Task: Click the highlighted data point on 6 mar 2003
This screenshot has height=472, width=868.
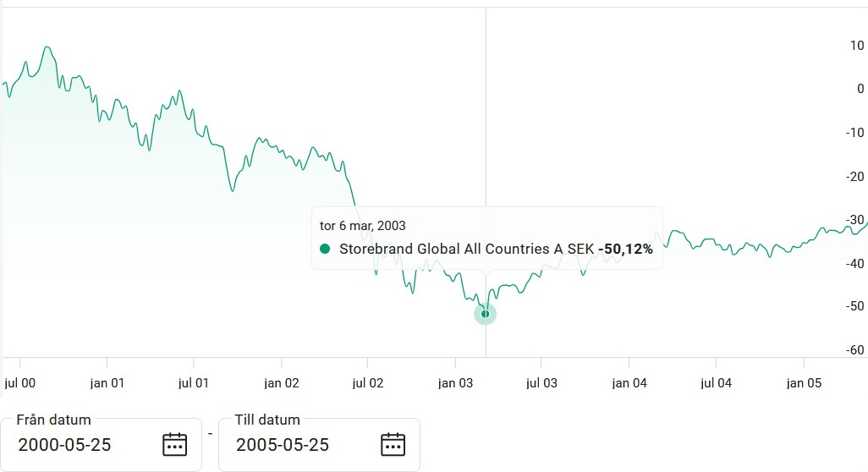Action: [x=485, y=314]
